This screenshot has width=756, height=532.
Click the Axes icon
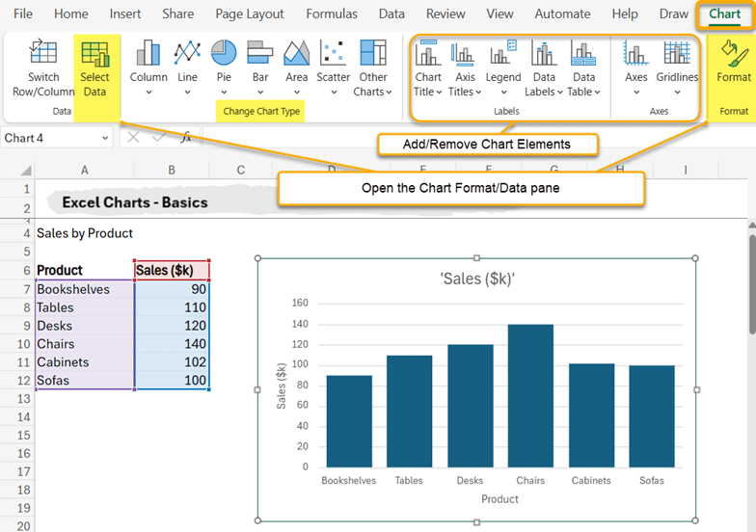636,52
